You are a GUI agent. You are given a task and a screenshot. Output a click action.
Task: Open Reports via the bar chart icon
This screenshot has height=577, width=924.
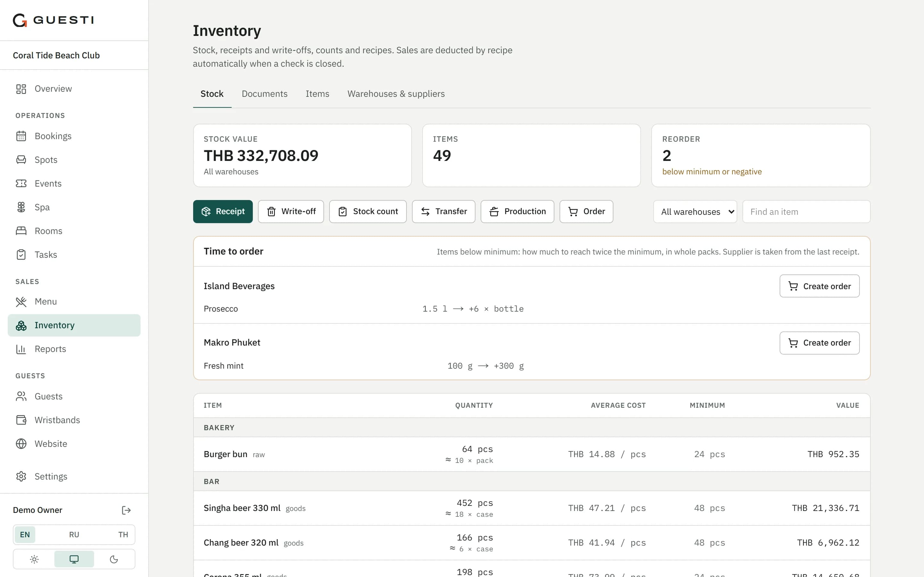click(21, 349)
